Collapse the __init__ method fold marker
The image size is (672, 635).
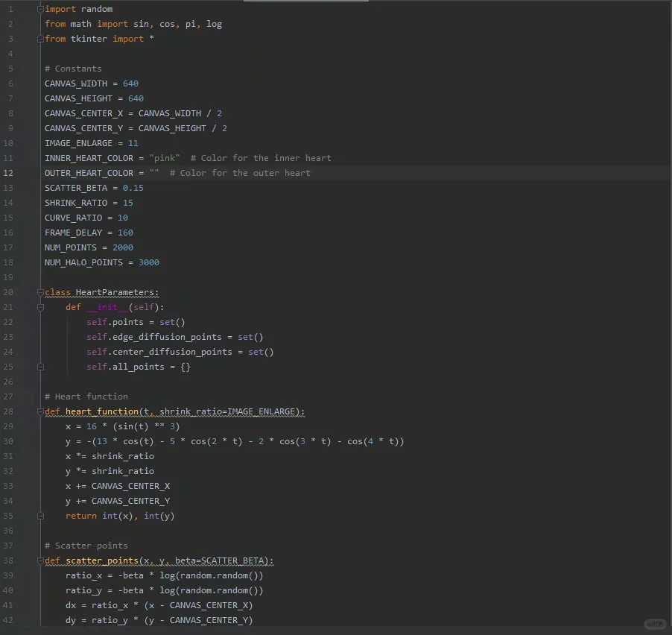coord(40,307)
